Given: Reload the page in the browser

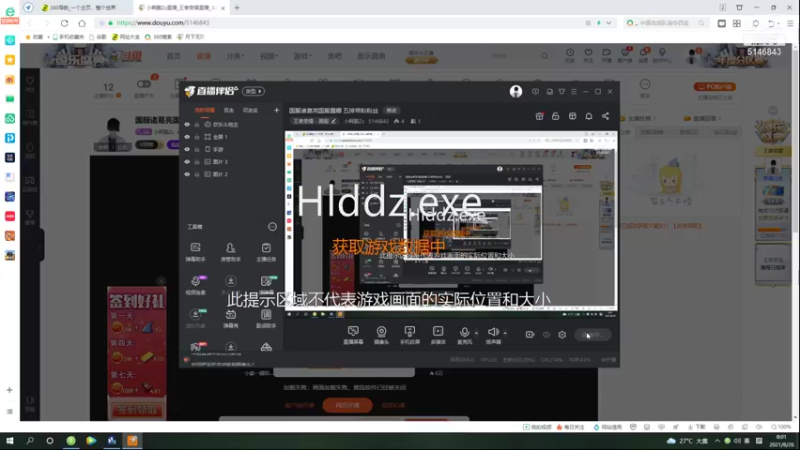Looking at the screenshot, I should click(64, 23).
